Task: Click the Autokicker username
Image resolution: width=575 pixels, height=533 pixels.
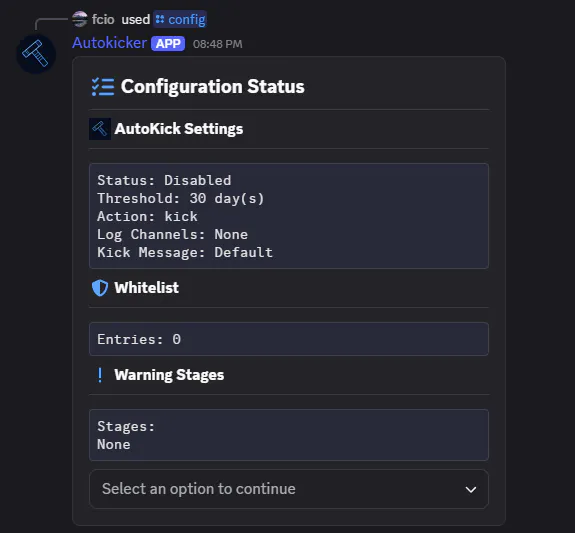Action: [109, 43]
